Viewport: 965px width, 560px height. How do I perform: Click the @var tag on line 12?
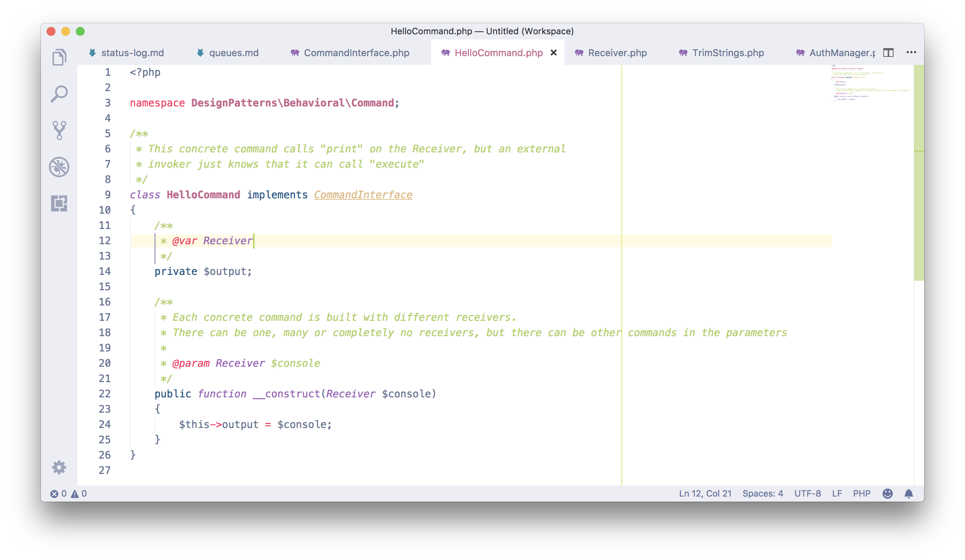click(x=185, y=241)
